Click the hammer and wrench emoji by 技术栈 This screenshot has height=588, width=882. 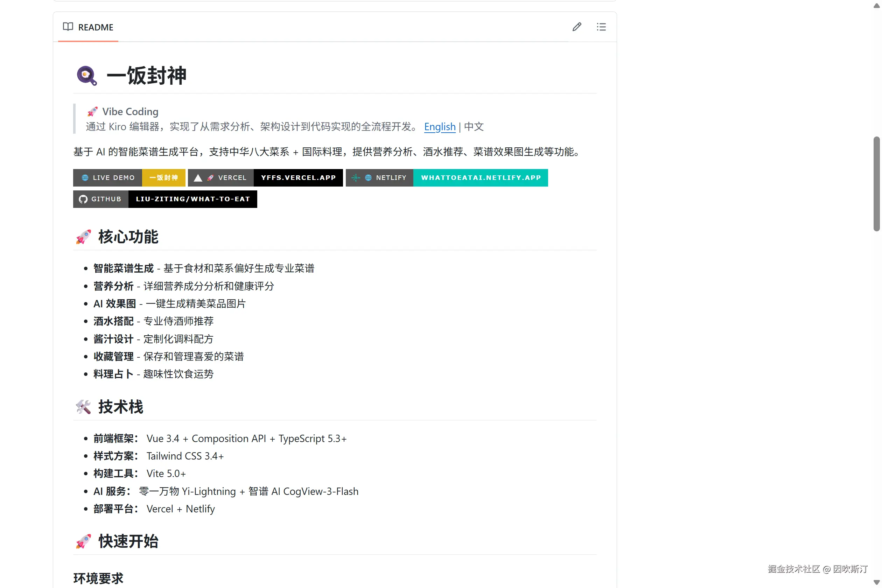(x=83, y=407)
